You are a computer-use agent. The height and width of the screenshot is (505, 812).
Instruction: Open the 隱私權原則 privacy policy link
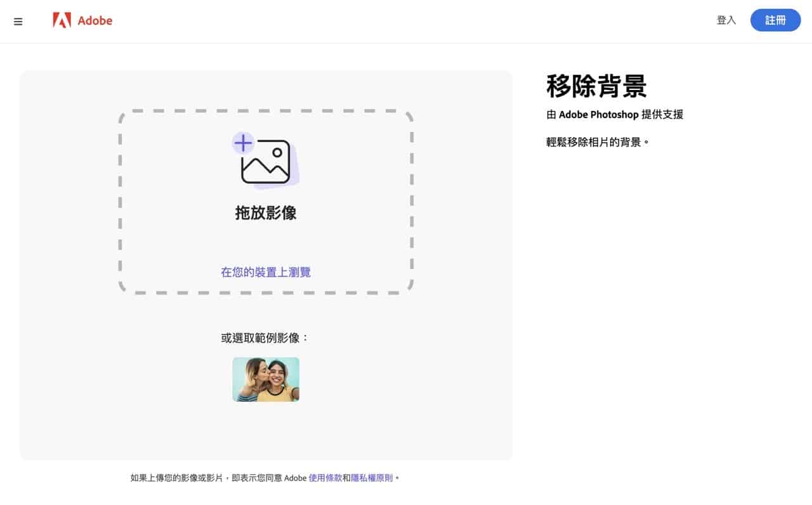[372, 478]
